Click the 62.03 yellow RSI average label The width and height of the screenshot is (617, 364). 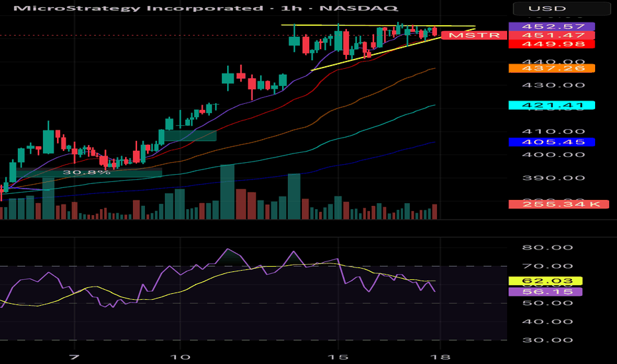tap(546, 281)
